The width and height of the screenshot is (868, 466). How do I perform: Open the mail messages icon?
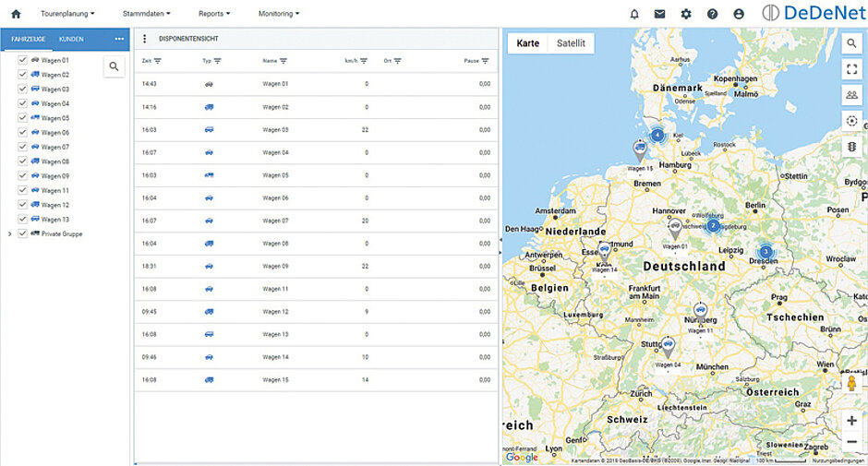click(660, 14)
